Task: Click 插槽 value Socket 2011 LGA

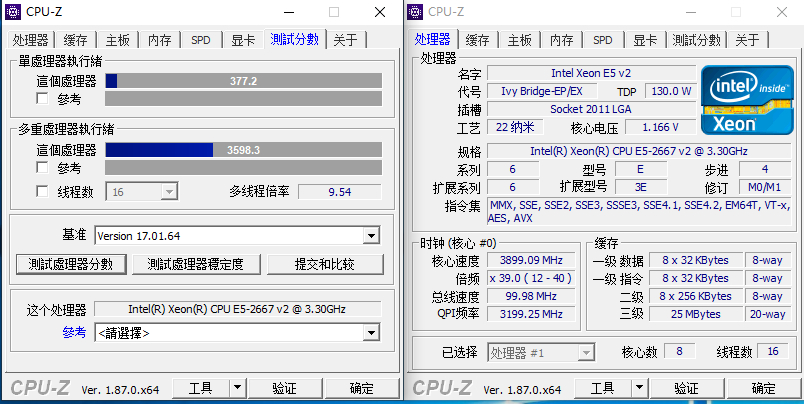Action: (591, 109)
